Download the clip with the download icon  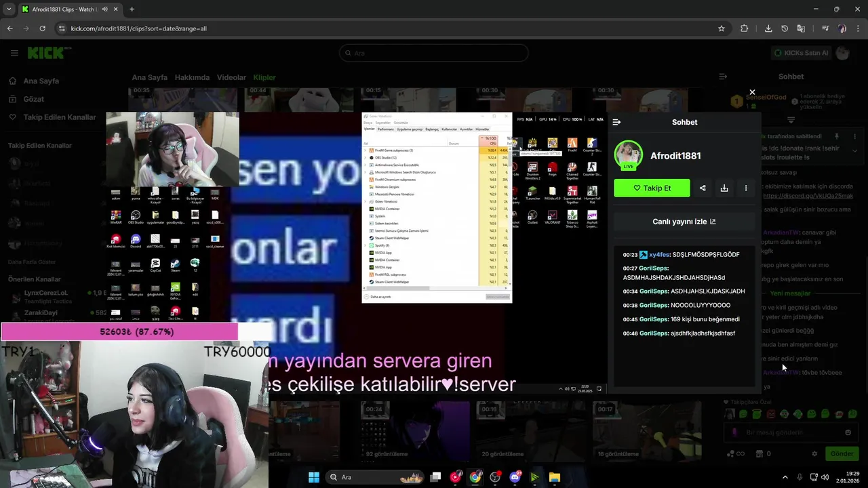pyautogui.click(x=724, y=188)
